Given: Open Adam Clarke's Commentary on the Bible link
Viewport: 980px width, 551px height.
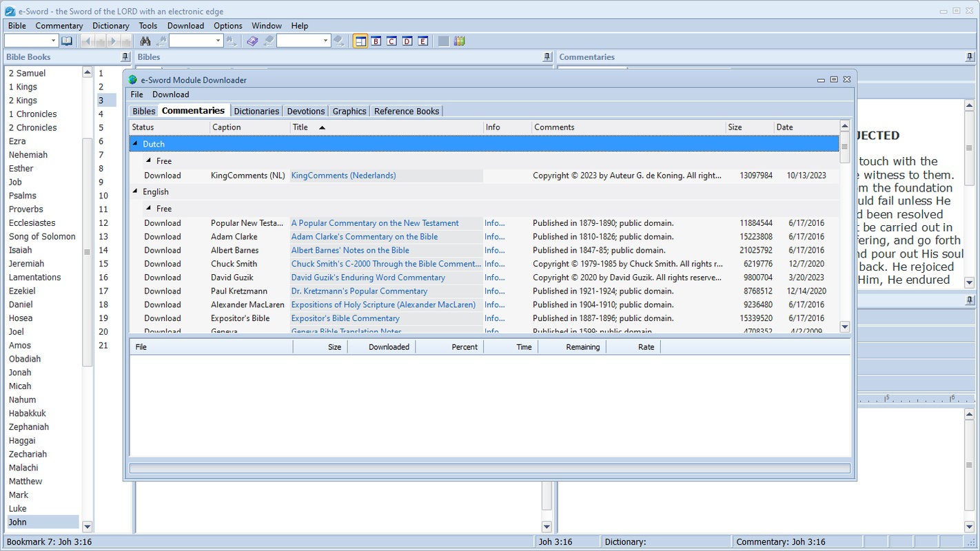Looking at the screenshot, I should pyautogui.click(x=365, y=236).
